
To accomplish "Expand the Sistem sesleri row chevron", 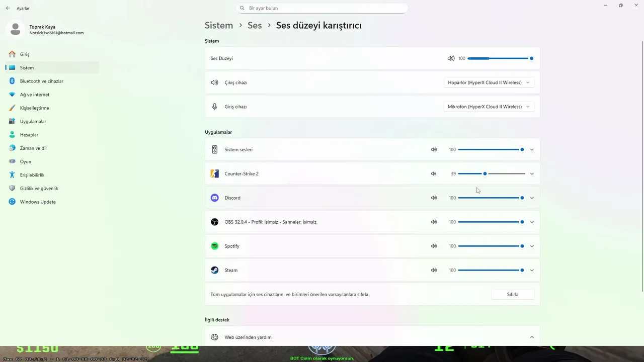I will coord(532,149).
